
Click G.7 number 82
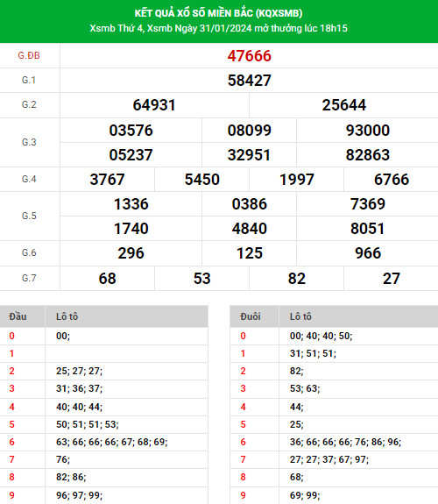click(x=297, y=279)
